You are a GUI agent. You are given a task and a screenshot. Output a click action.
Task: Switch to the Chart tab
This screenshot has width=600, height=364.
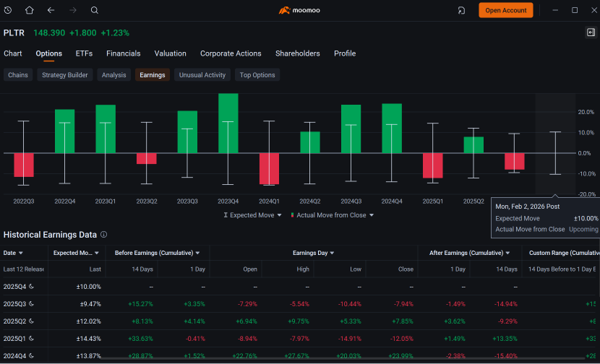(x=12, y=53)
